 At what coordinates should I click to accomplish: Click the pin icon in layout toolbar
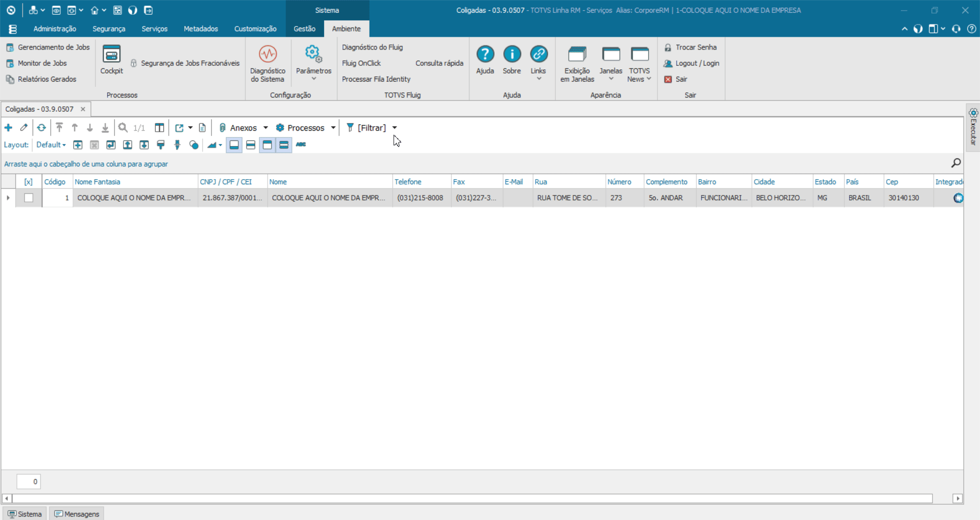point(178,145)
